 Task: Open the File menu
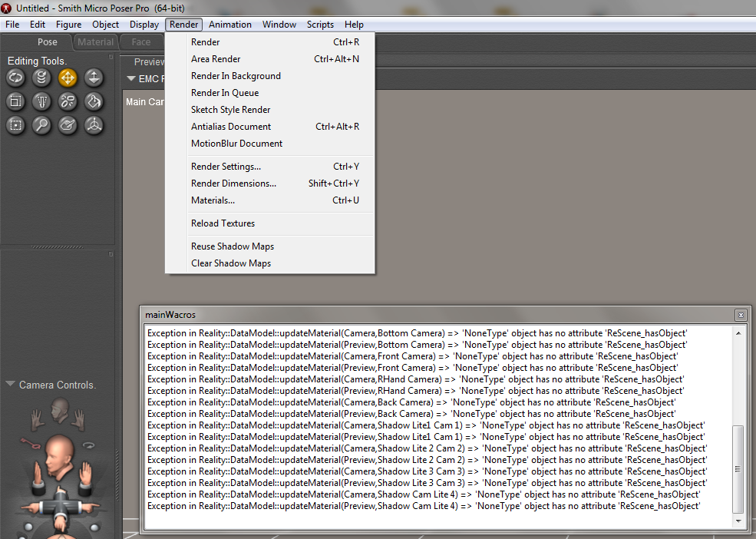tap(12, 24)
